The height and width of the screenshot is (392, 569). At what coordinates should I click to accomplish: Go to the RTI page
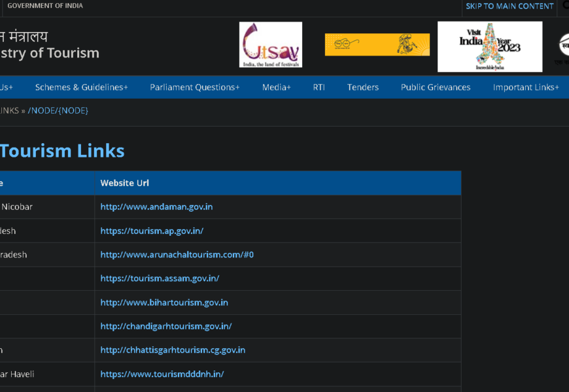319,88
